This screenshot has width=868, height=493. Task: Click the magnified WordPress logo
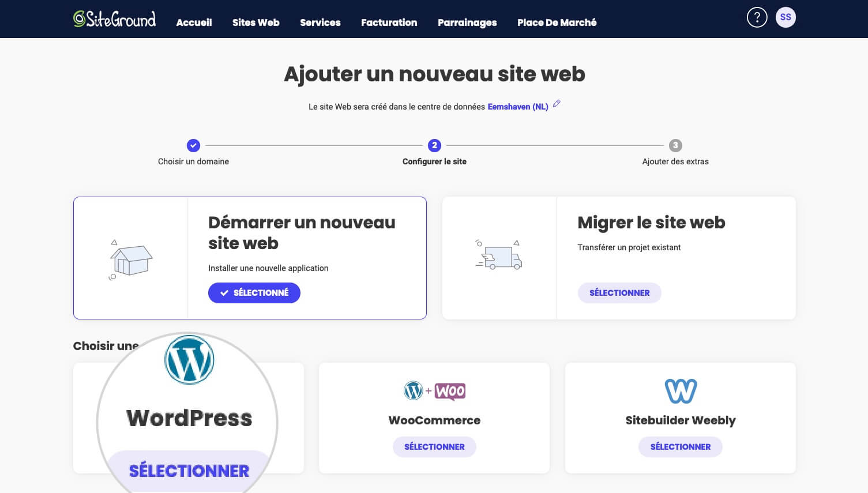tap(189, 360)
